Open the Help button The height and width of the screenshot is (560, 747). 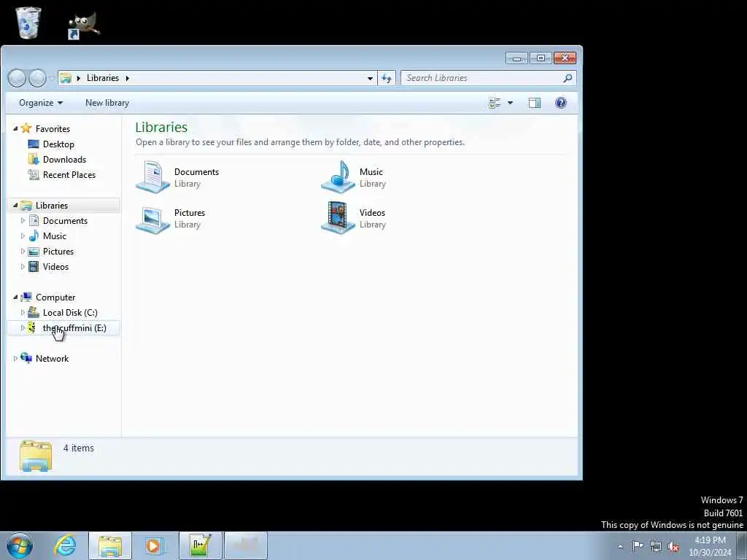click(x=561, y=103)
